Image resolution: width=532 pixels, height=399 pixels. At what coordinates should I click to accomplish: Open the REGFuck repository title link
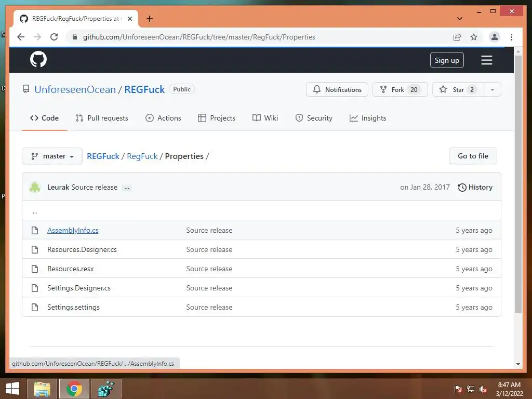[x=144, y=89]
